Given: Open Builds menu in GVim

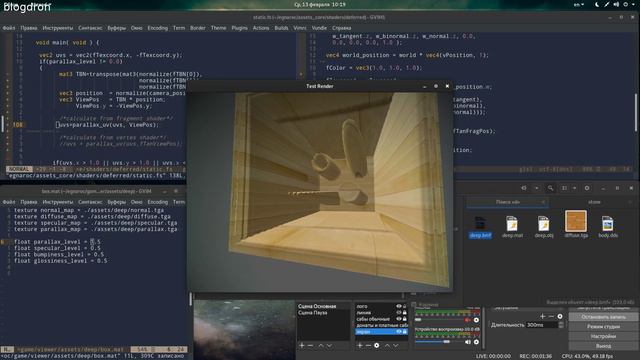Looking at the screenshot, I should click(x=281, y=28).
